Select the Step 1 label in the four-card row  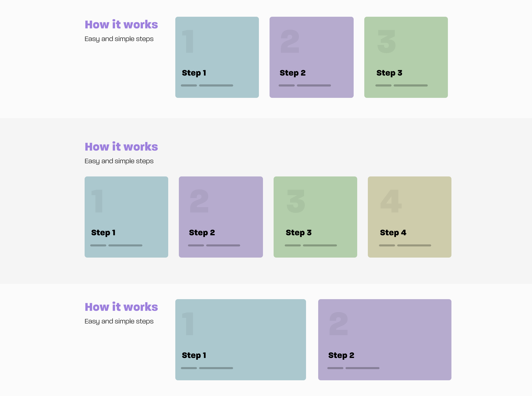103,232
